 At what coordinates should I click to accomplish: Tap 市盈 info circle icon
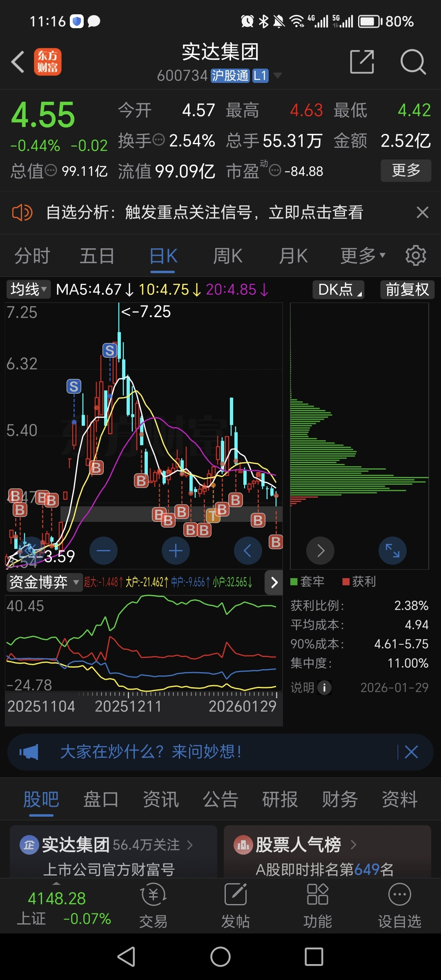275,170
